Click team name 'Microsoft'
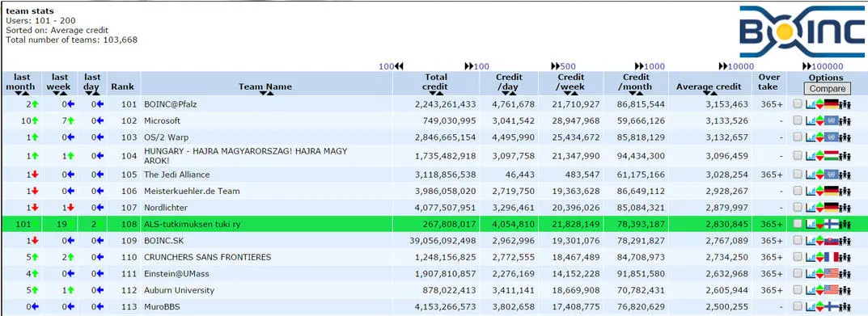This screenshot has width=868, height=316. pos(163,120)
